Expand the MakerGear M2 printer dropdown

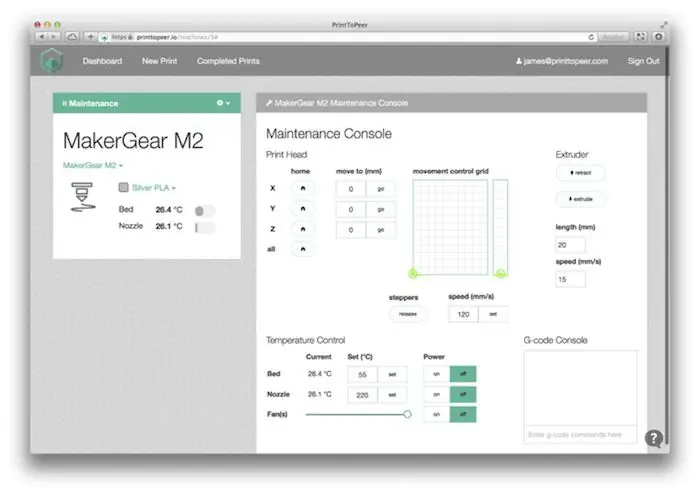coord(93,165)
